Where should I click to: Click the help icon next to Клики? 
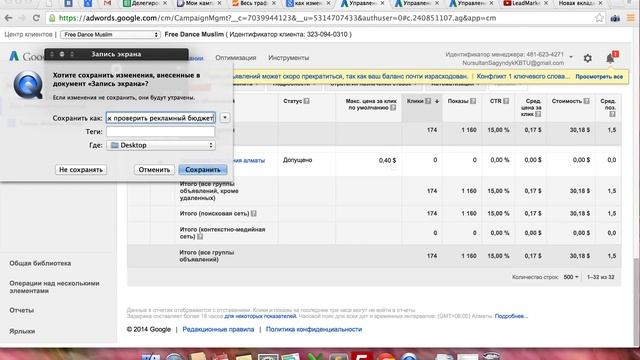point(428,101)
